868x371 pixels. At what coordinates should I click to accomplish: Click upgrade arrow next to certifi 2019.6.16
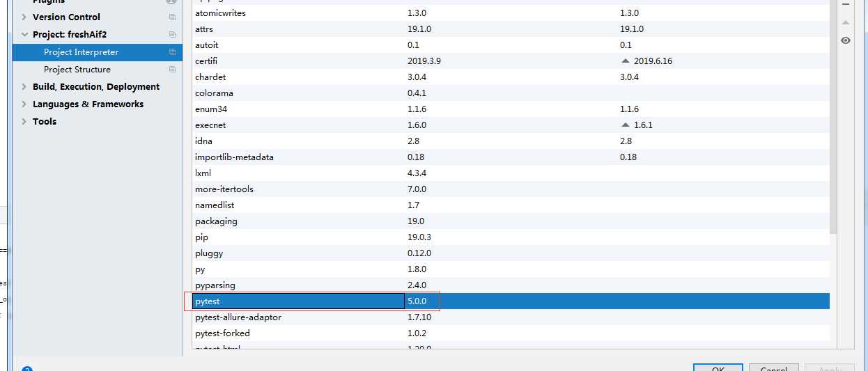pyautogui.click(x=625, y=61)
